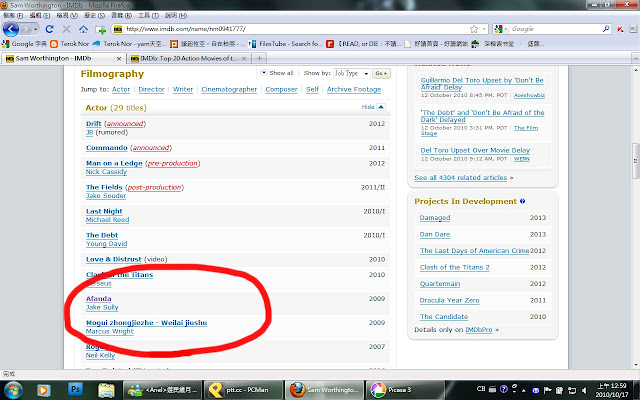Click the Marcus Wright character link
Image resolution: width=640 pixels, height=400 pixels.
pos(109,331)
